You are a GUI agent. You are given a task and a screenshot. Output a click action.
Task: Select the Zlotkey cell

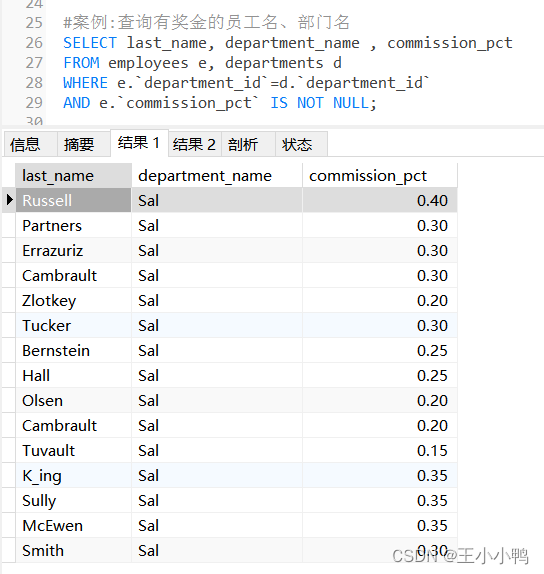coord(73,301)
